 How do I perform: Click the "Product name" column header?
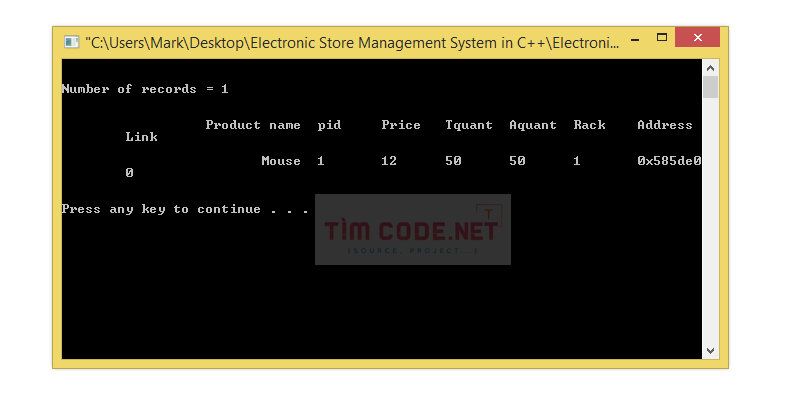pos(253,125)
